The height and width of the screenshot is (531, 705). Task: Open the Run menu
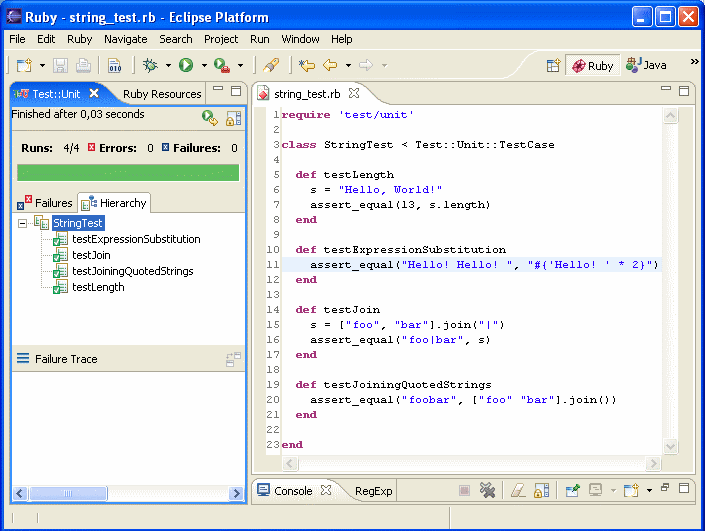pyautogui.click(x=259, y=39)
